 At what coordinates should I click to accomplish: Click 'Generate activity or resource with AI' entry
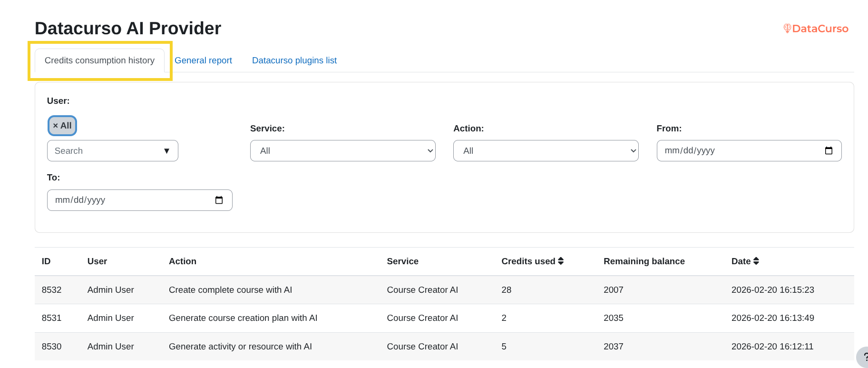[240, 347]
